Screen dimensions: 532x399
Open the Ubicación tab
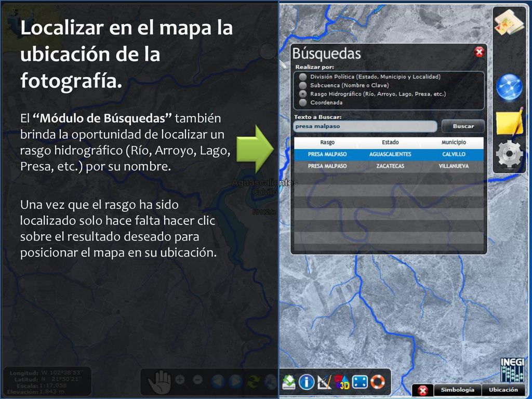[503, 390]
